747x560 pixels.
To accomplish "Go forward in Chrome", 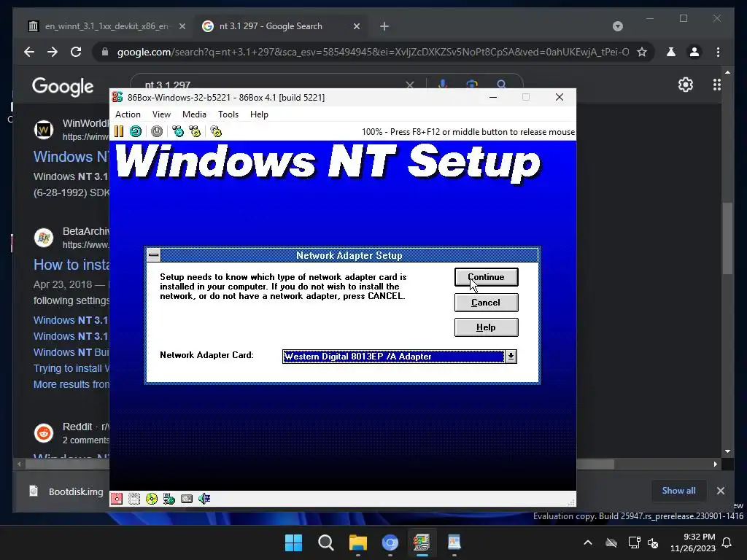I will [53, 52].
